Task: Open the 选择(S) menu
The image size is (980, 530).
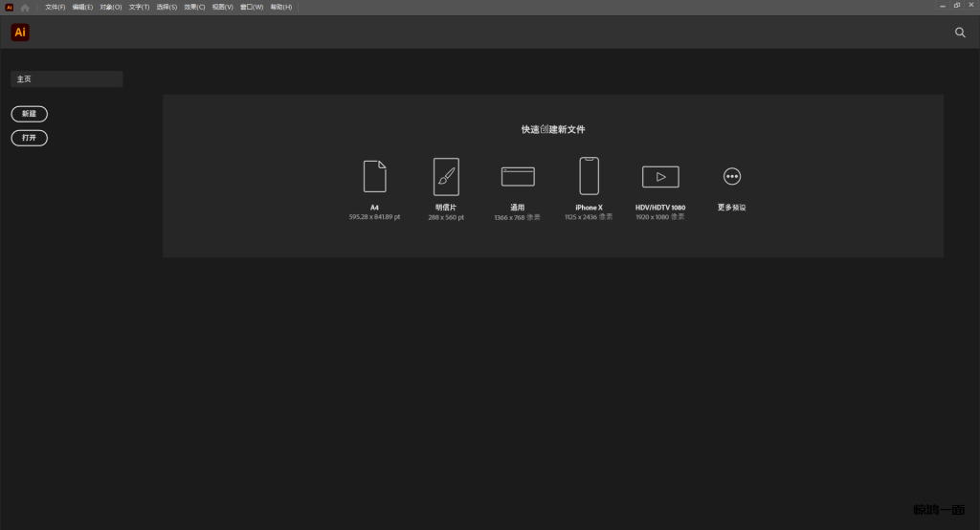Action: (x=167, y=7)
